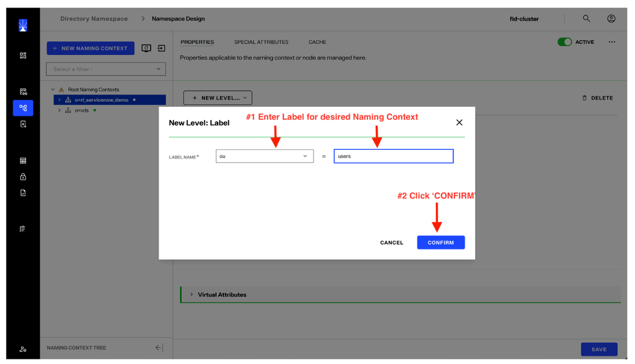Open the ou label name dropdown
This screenshot has width=635, height=364.
point(264,156)
